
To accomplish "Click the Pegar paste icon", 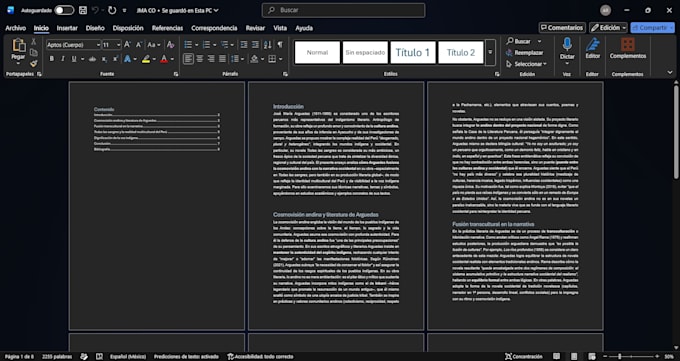I will pos(18,45).
